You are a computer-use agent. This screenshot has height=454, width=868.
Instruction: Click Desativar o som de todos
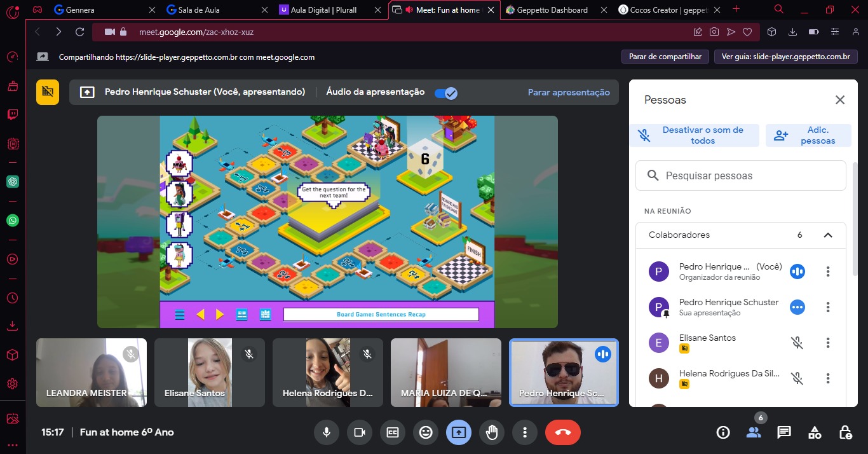click(695, 135)
